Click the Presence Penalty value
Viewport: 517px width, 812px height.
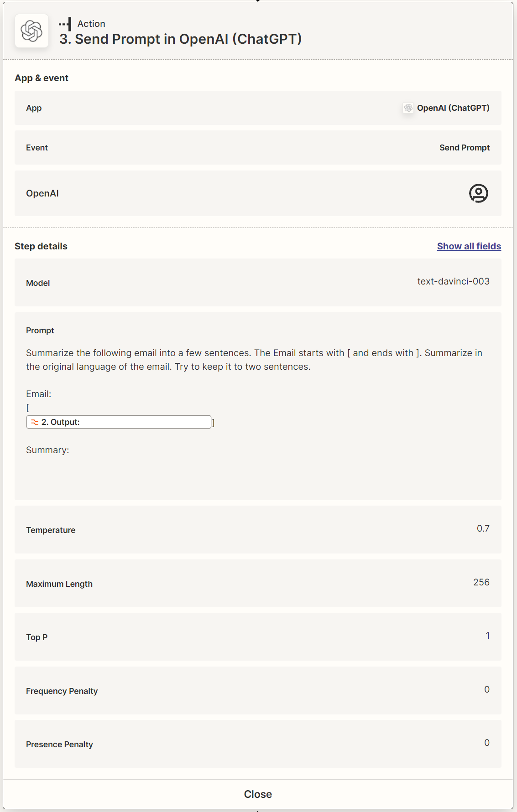486,743
